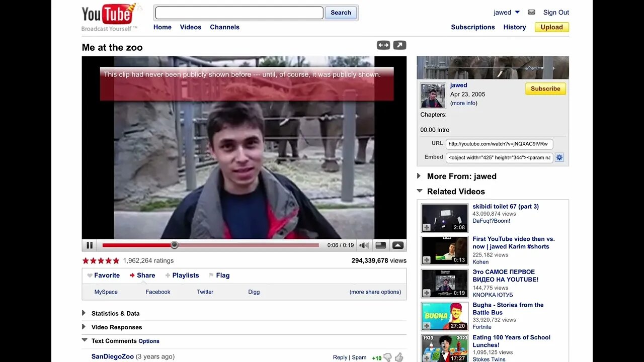Open Eating 100 Years of School Lunches
This screenshot has width=644, height=362.
coord(512,341)
